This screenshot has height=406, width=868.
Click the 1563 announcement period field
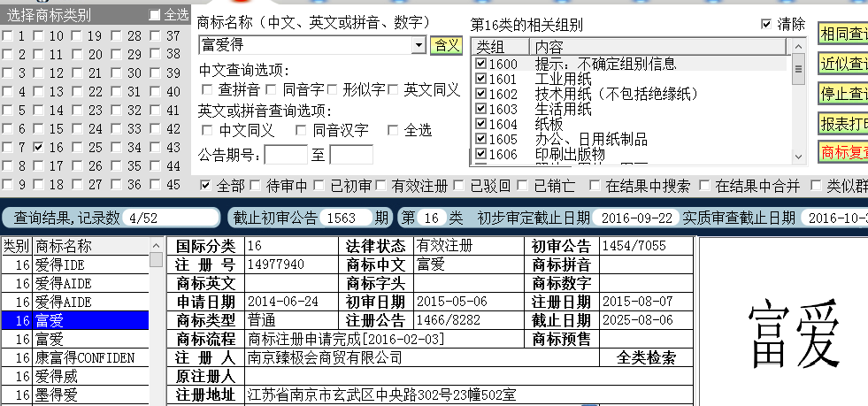[345, 218]
